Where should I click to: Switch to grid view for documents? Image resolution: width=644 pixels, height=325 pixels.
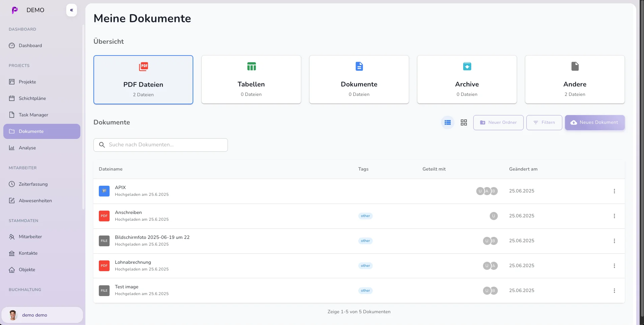[x=464, y=122]
